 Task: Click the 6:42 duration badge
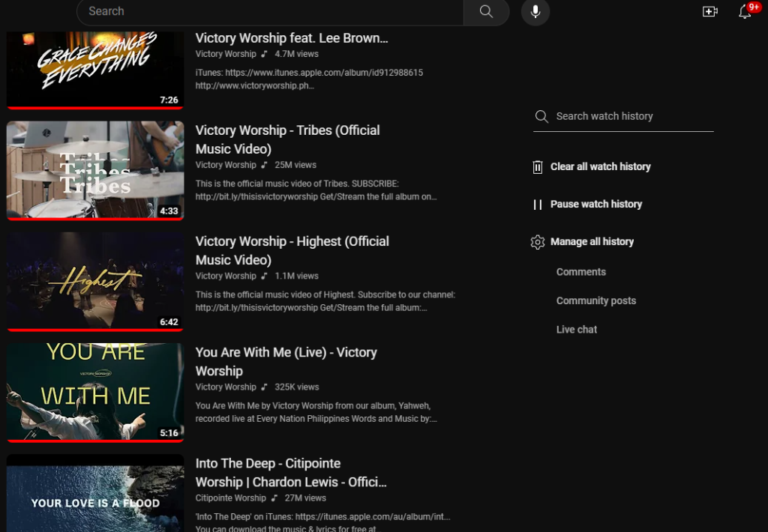click(x=169, y=322)
